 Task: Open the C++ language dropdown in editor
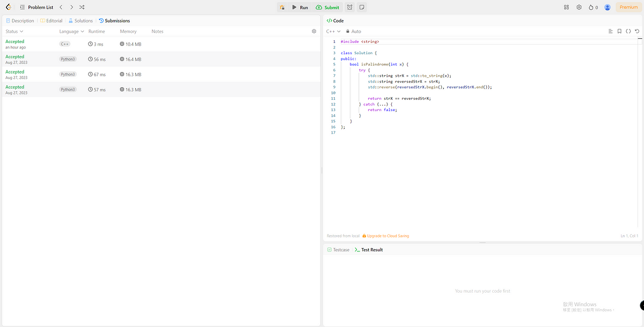[333, 32]
